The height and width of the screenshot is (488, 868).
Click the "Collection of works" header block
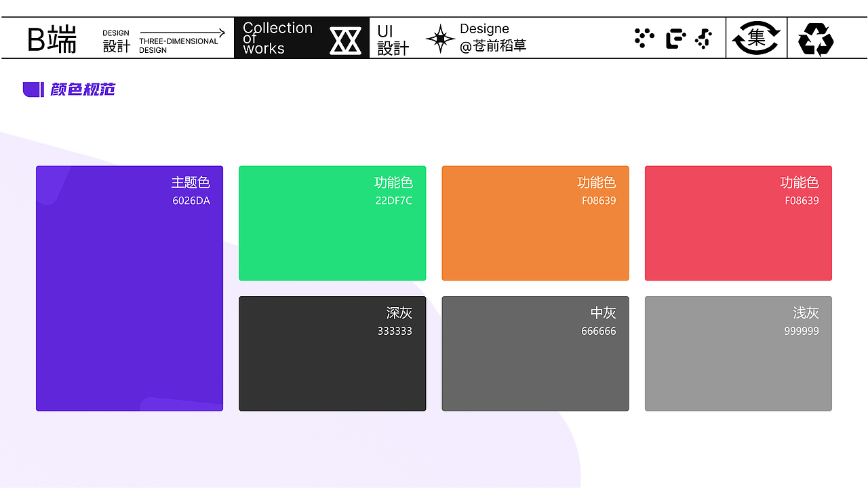click(302, 38)
